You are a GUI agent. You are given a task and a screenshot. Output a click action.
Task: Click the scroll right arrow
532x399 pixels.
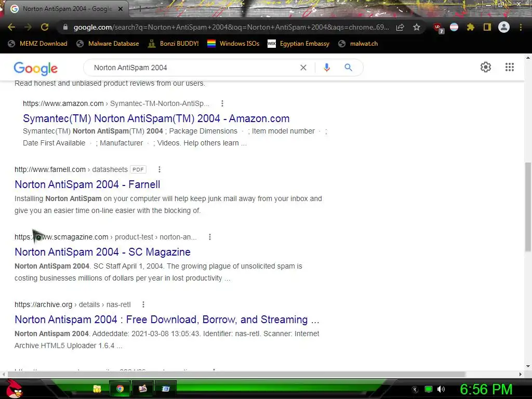coord(521,374)
